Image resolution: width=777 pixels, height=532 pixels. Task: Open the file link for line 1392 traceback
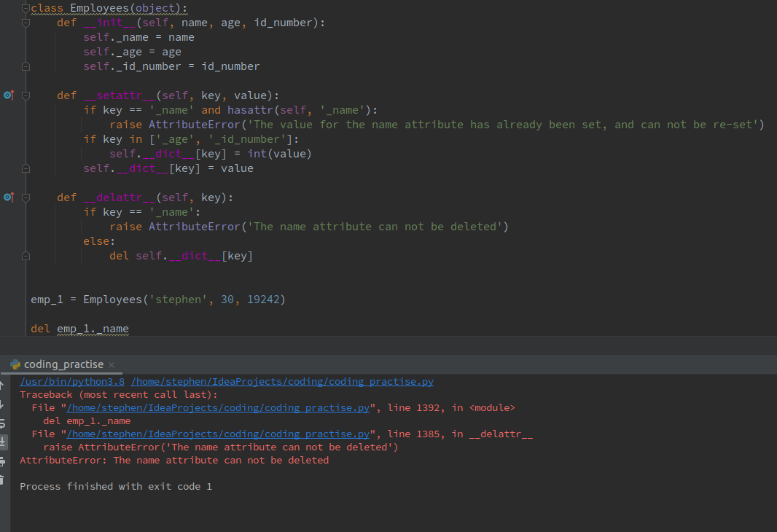click(218, 407)
